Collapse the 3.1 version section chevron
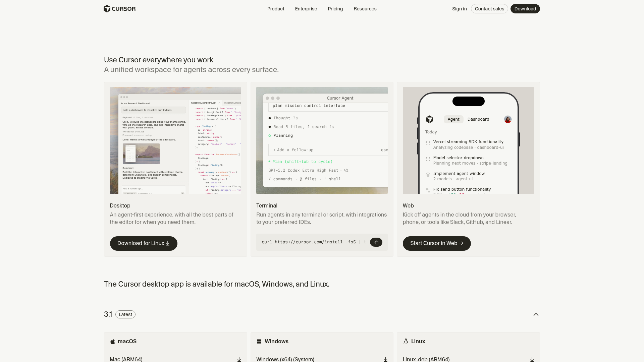 [x=536, y=314]
